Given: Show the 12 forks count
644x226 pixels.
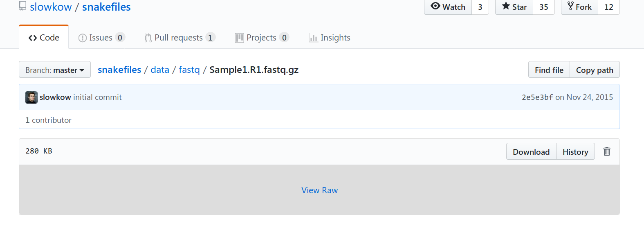Looking at the screenshot, I should [609, 7].
